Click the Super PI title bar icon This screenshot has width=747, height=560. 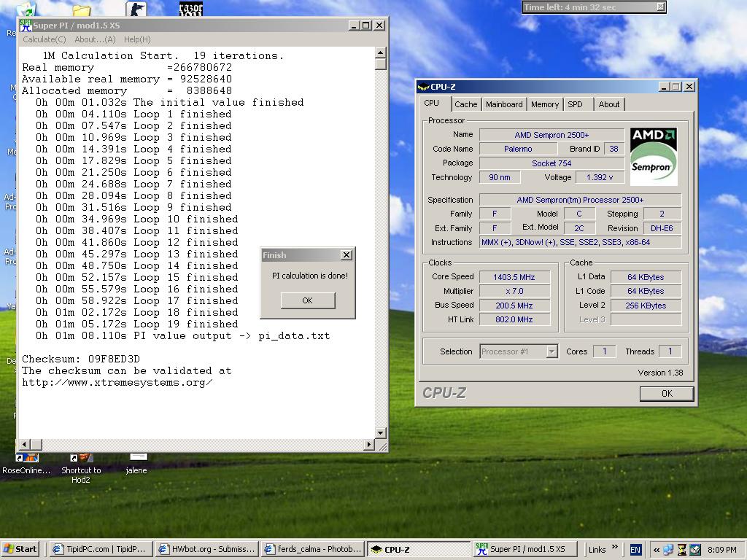(26, 26)
